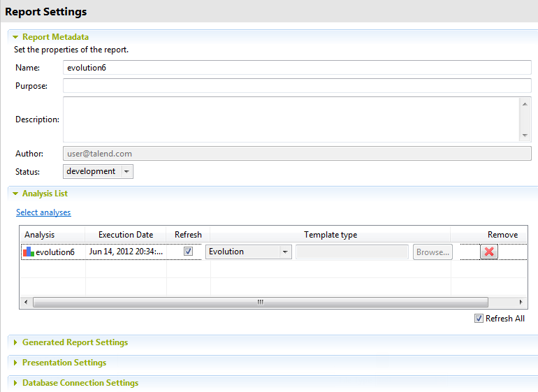The image size is (538, 392).
Task: Click into the Purpose text field
Action: pyautogui.click(x=297, y=86)
